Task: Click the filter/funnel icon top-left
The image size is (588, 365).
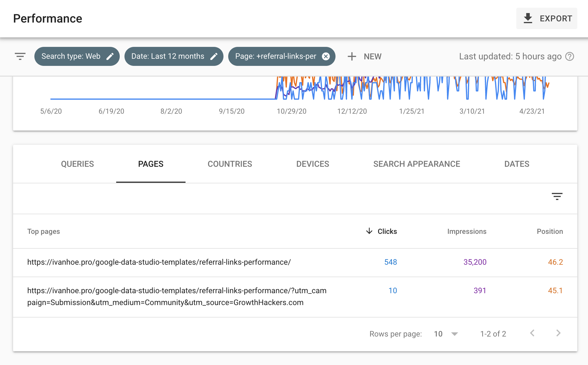Action: pyautogui.click(x=20, y=56)
